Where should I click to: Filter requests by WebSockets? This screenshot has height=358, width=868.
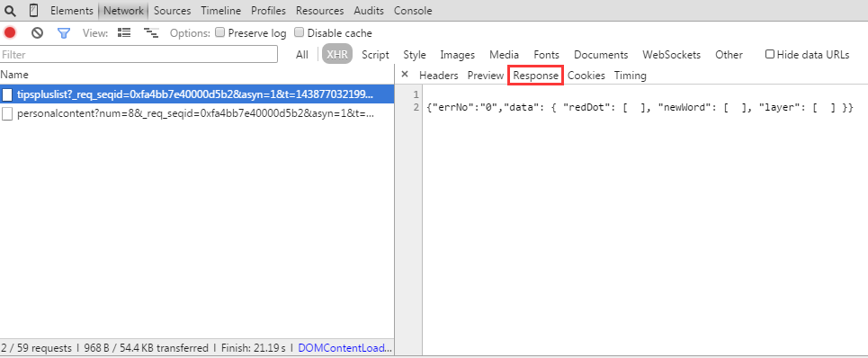pos(672,55)
